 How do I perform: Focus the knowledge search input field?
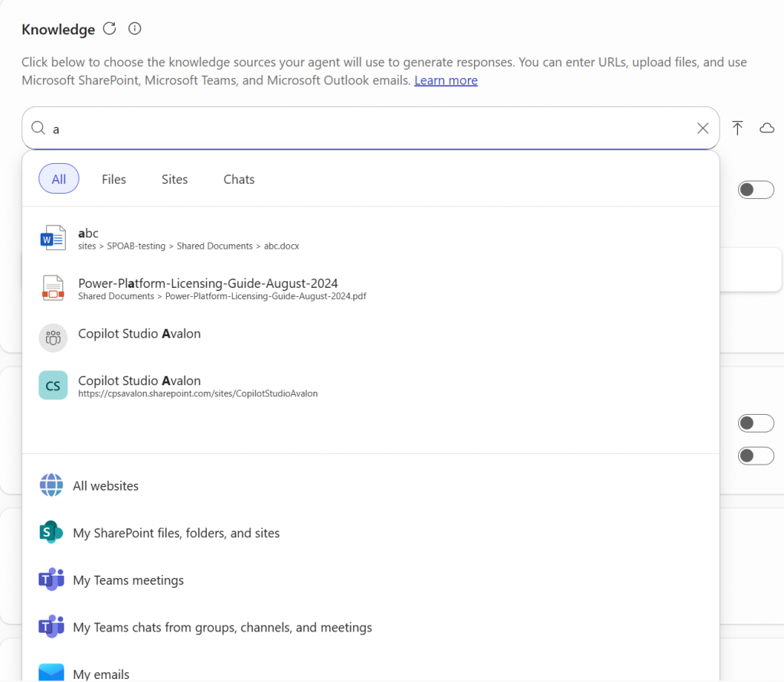371,128
